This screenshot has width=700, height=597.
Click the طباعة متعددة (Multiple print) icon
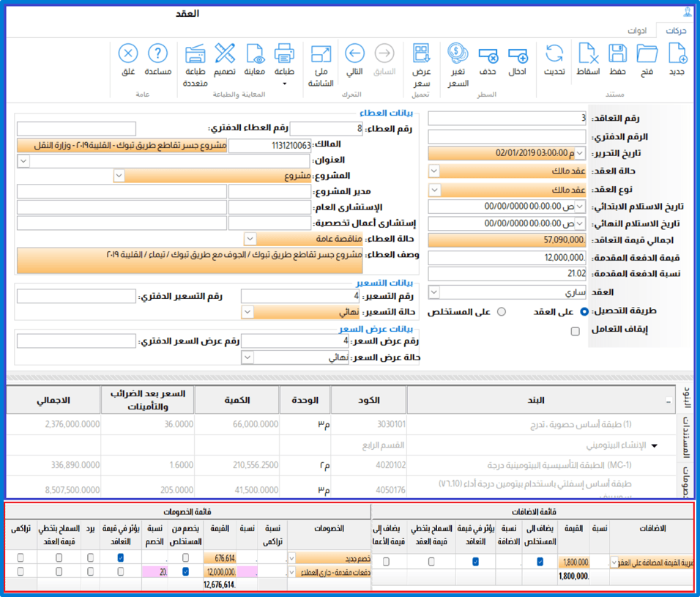click(x=195, y=53)
